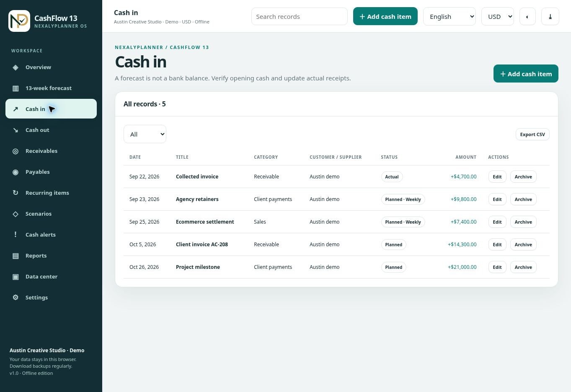Click the Scenarios diamond outline icon
Image resolution: width=571 pixels, height=392 pixels.
pos(16,214)
